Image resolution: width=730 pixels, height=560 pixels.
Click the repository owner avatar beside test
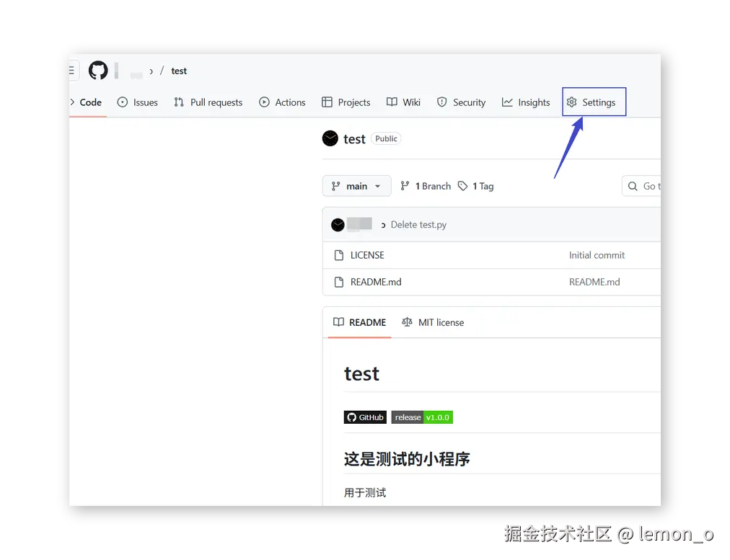[x=330, y=138]
